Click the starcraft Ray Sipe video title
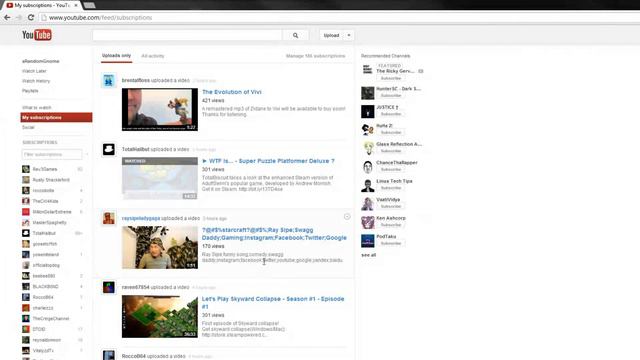640x360 pixels. coord(274,234)
